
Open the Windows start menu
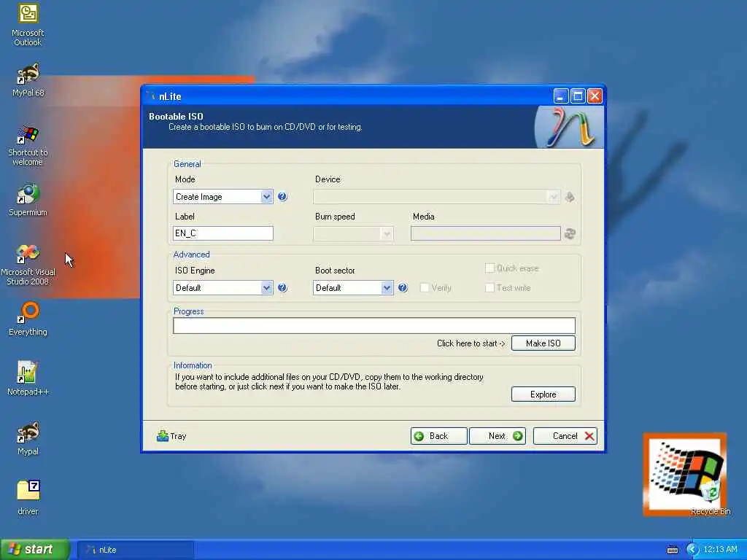coord(35,550)
